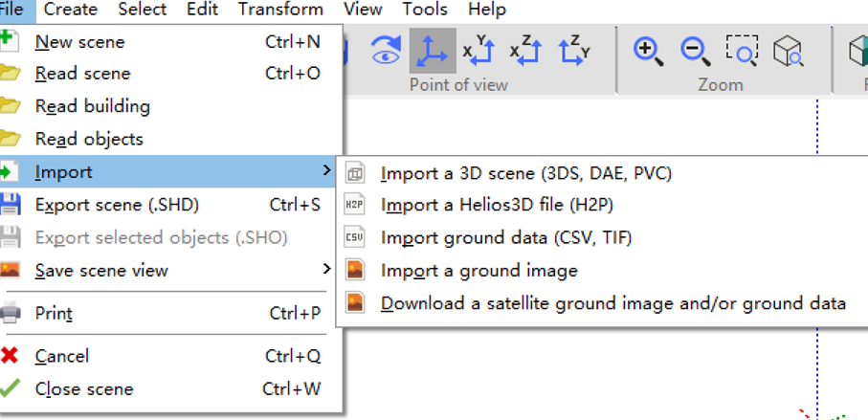Switch to the XZ plane view
The width and height of the screenshot is (868, 420).
pyautogui.click(x=525, y=52)
